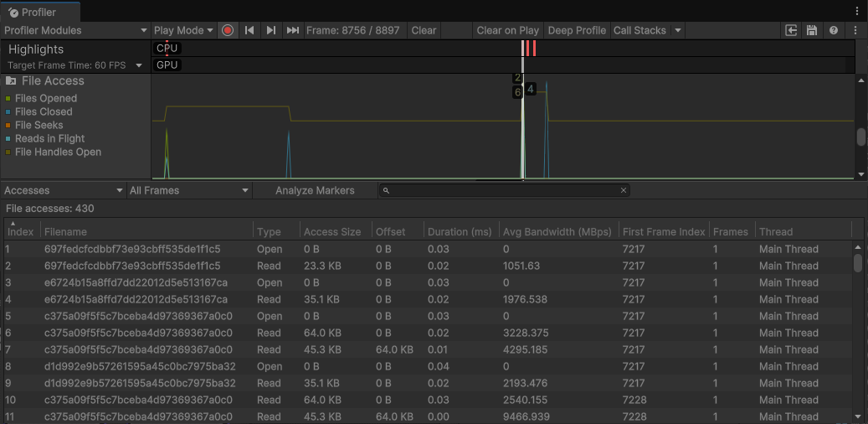
Task: Open the All Frames filter dropdown
Action: pos(188,190)
